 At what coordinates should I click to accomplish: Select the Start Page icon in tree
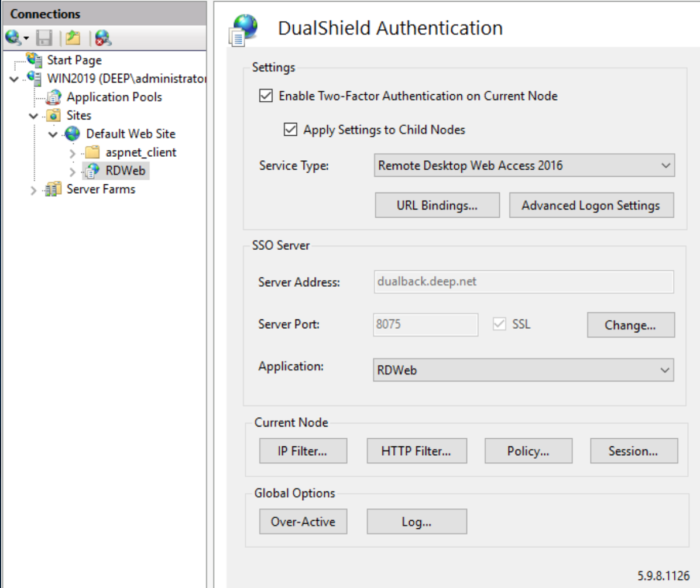click(36, 60)
